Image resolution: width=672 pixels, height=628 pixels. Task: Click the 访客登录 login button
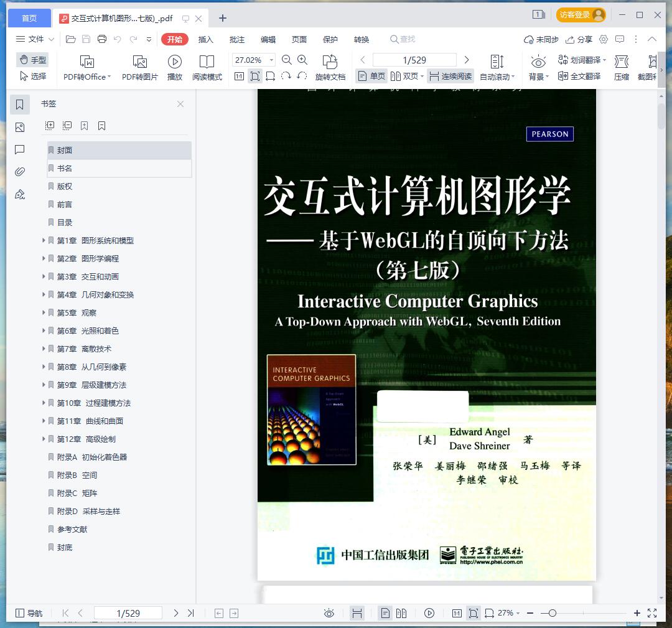[582, 14]
